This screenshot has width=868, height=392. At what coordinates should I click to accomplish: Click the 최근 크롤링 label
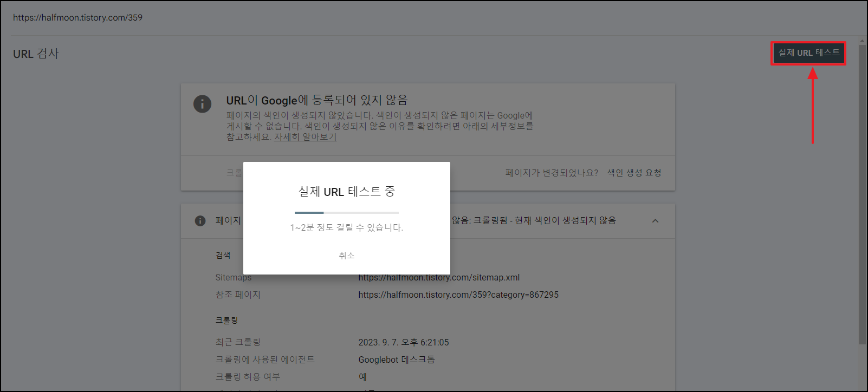coord(238,342)
